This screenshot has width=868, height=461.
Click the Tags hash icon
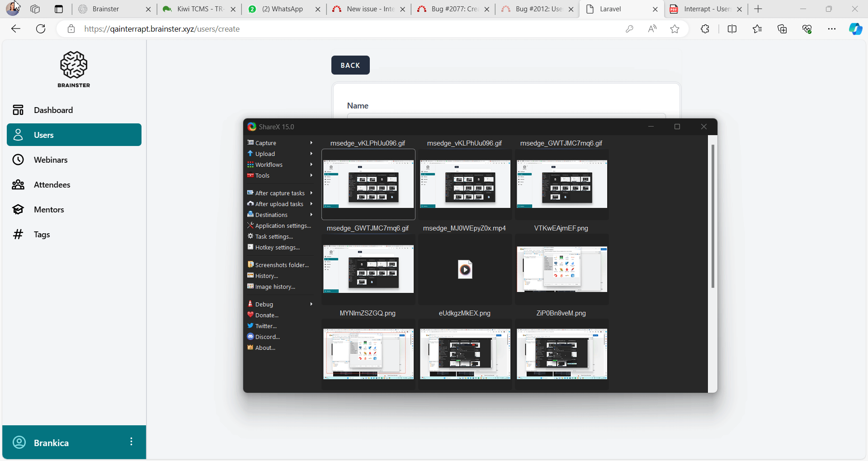coord(18,234)
